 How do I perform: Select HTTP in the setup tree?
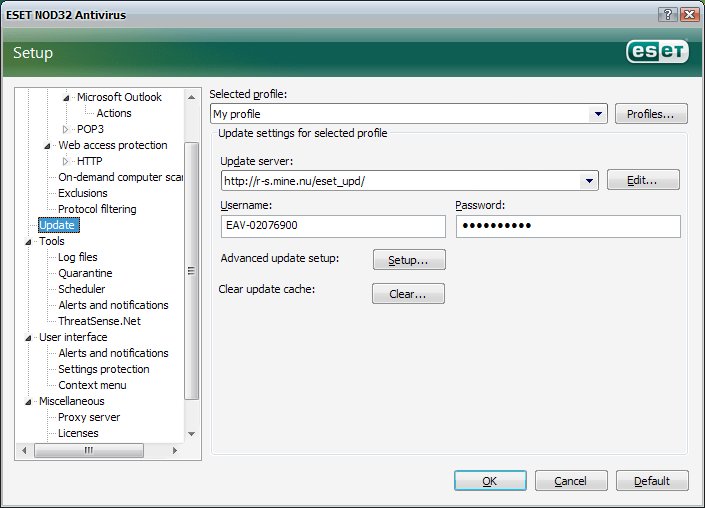click(x=89, y=161)
